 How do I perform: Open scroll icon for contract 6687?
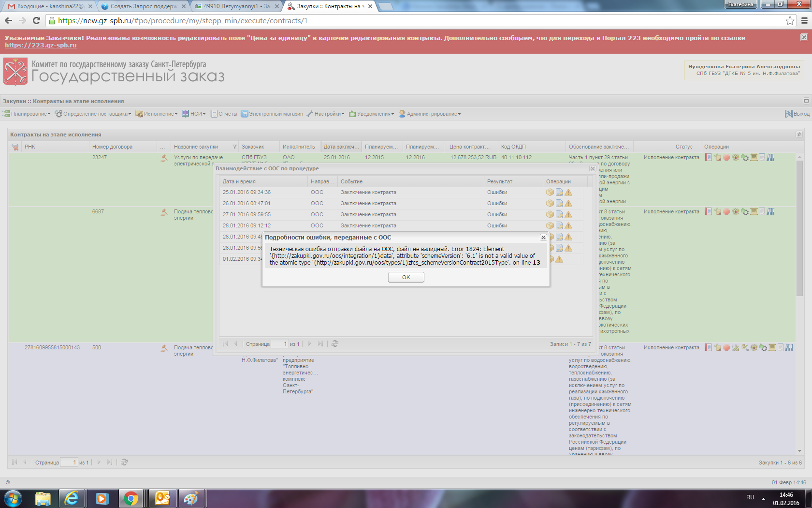pos(754,211)
